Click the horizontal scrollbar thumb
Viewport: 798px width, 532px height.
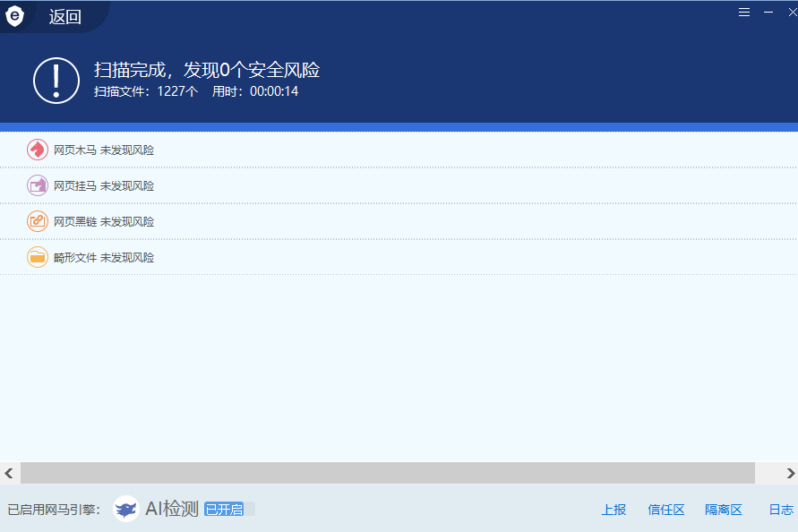387,473
